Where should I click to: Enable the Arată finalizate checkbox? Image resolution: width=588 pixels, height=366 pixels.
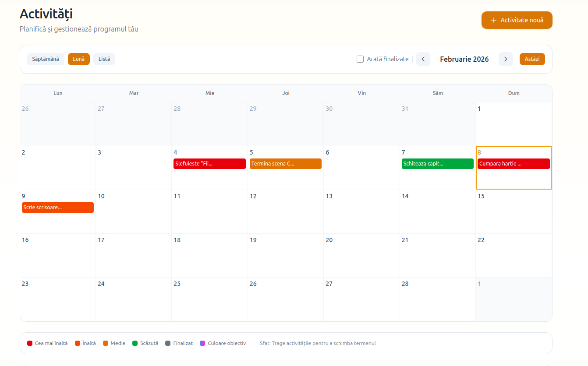[x=360, y=59]
